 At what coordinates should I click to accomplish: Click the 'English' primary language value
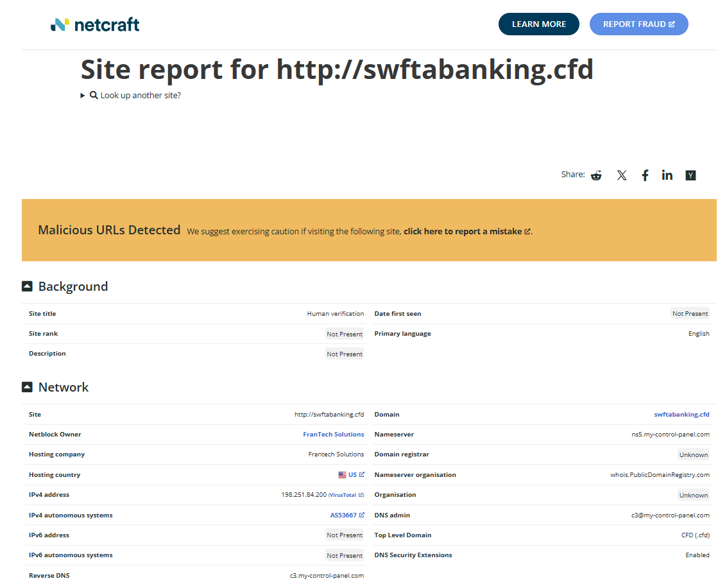[699, 334]
